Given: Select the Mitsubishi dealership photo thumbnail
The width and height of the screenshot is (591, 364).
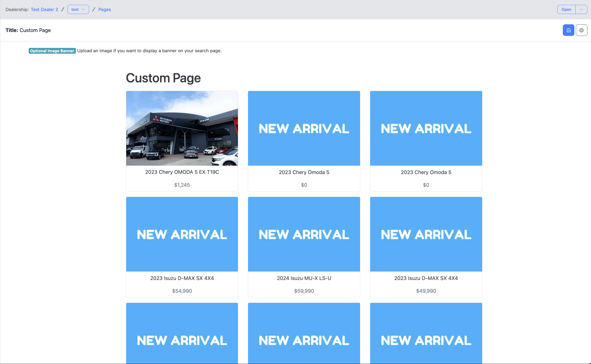Looking at the screenshot, I should coord(182,128).
